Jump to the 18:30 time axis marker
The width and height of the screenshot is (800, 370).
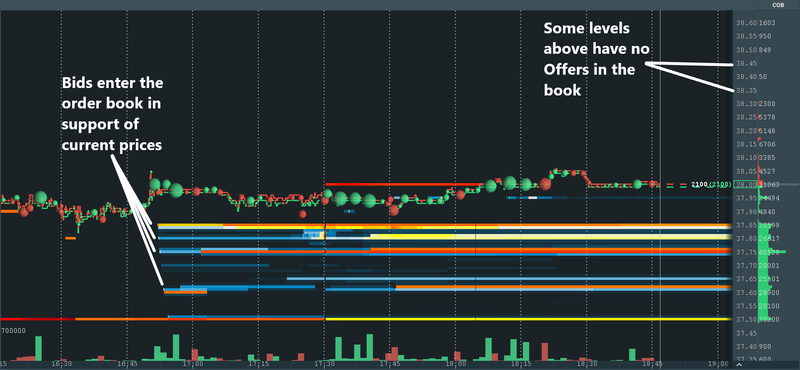(587, 364)
